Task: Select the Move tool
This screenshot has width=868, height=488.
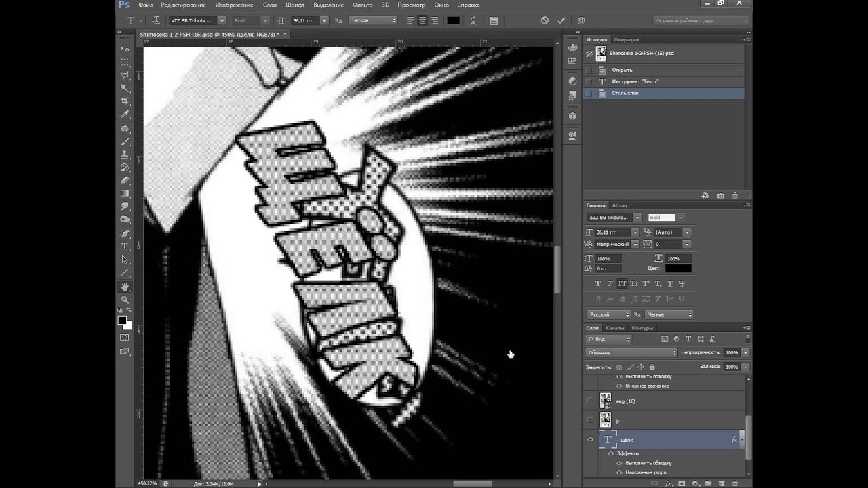Action: (x=125, y=49)
